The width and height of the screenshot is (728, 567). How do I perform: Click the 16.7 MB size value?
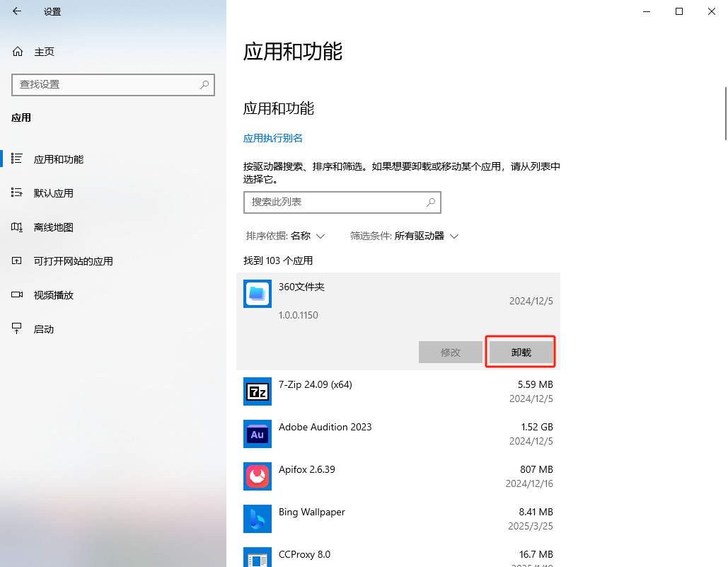pyautogui.click(x=536, y=554)
